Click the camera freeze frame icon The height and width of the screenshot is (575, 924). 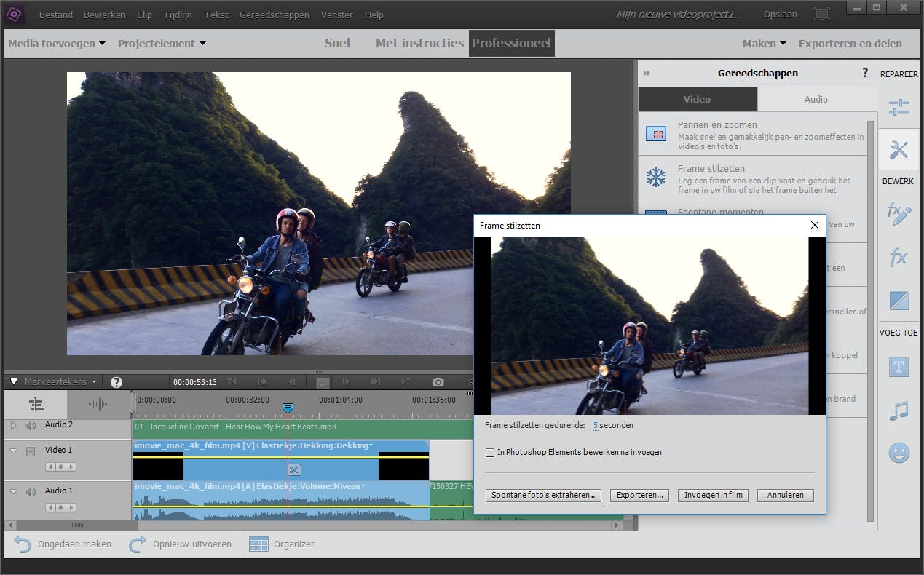438,382
